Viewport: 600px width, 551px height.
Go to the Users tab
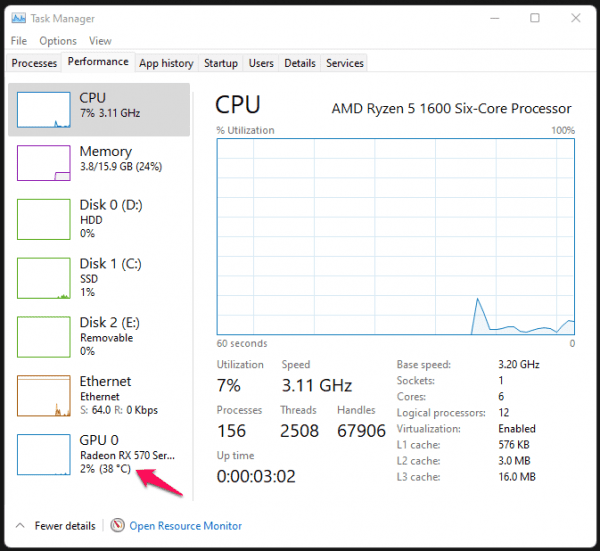pyautogui.click(x=261, y=63)
